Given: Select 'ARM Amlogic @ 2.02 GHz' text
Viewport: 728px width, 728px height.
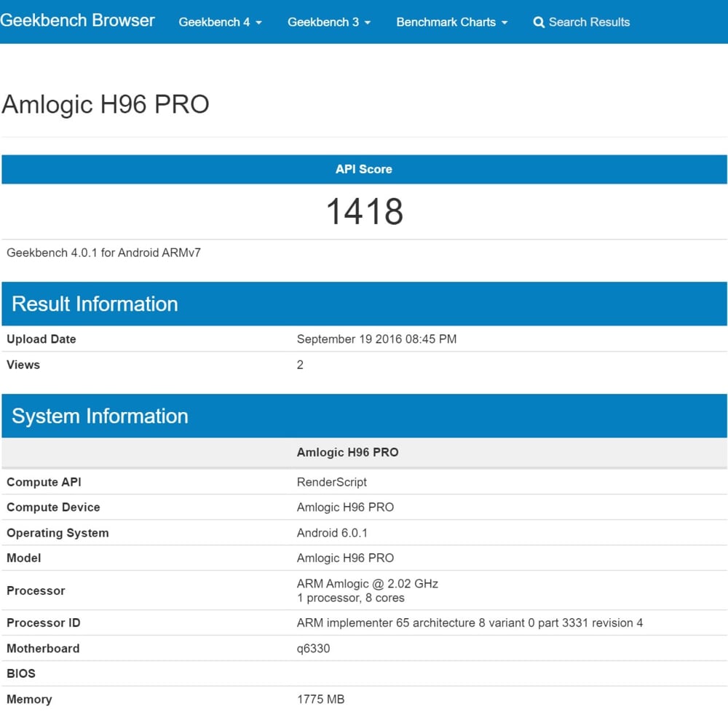Looking at the screenshot, I should coord(367,584).
